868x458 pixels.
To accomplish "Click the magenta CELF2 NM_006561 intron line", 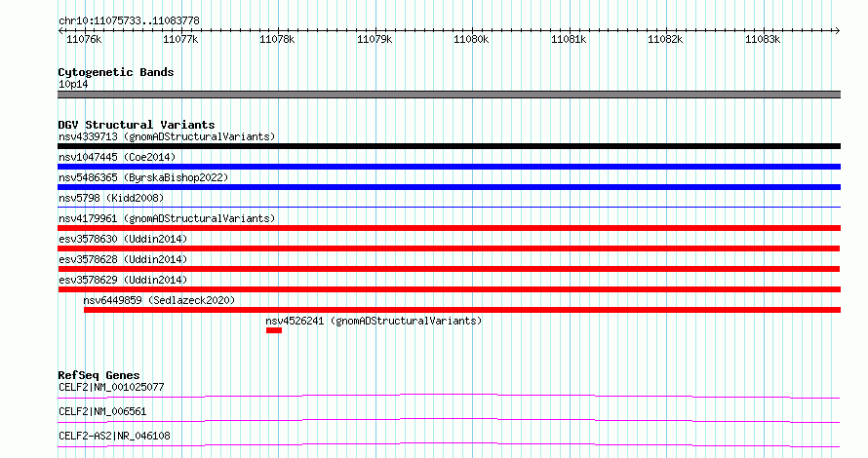I will coord(449,419).
